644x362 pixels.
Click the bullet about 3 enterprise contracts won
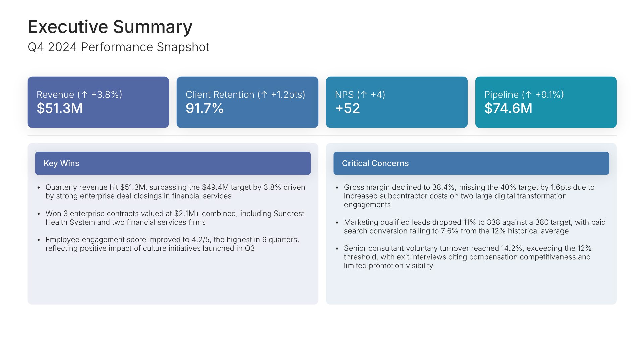pos(174,218)
